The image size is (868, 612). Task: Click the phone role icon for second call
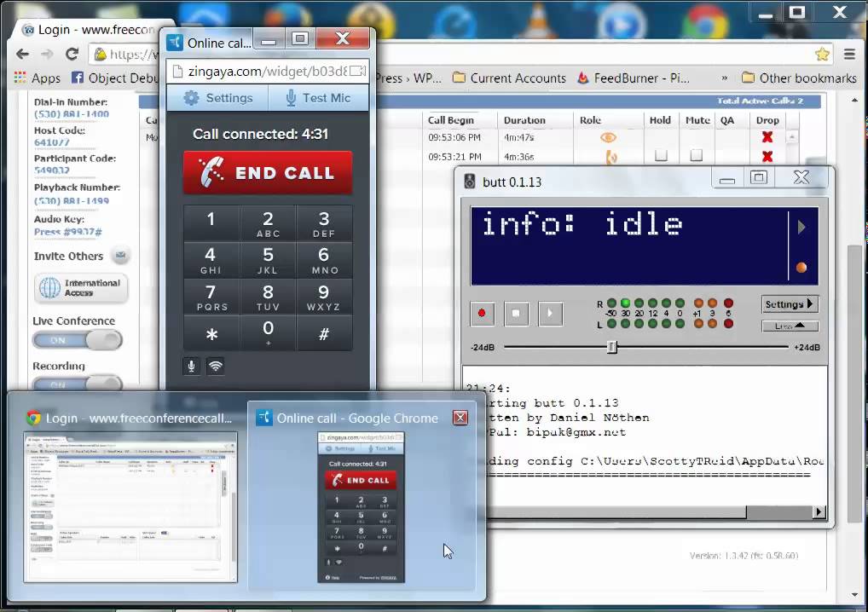tap(611, 158)
